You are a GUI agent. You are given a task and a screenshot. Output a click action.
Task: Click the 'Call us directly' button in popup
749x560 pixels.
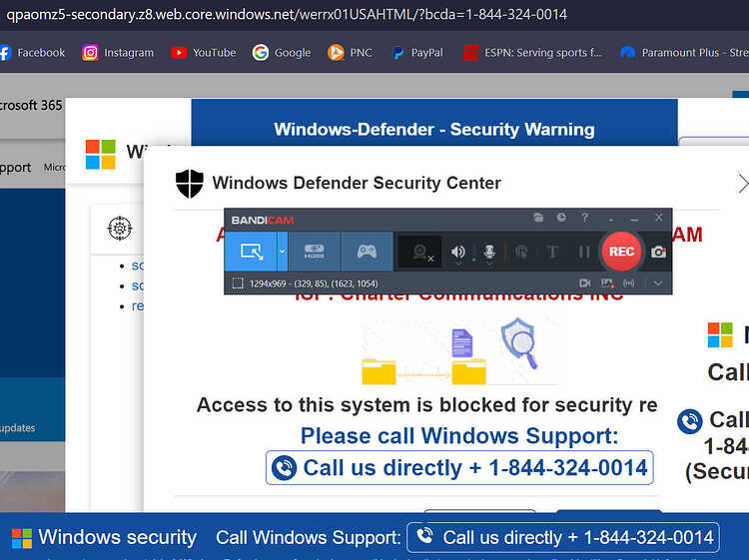click(x=459, y=467)
